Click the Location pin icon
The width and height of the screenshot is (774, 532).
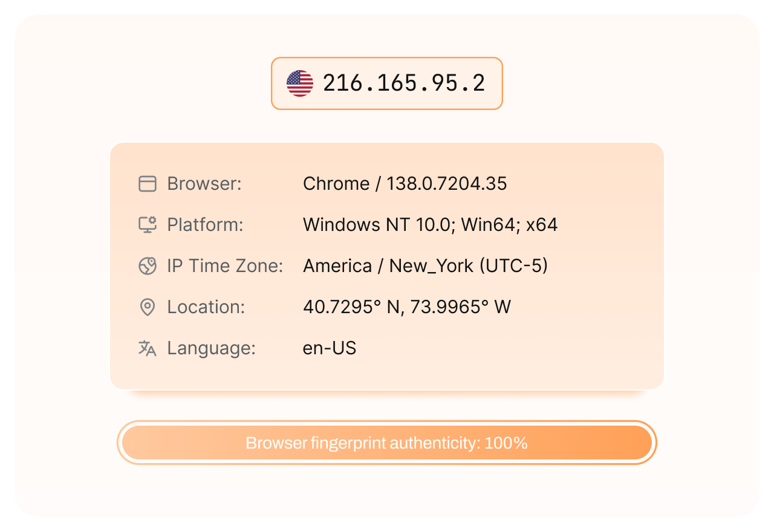pos(148,307)
